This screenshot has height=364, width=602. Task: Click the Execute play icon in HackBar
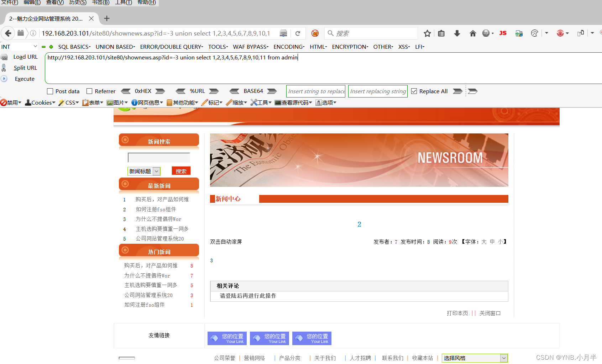[x=4, y=79]
